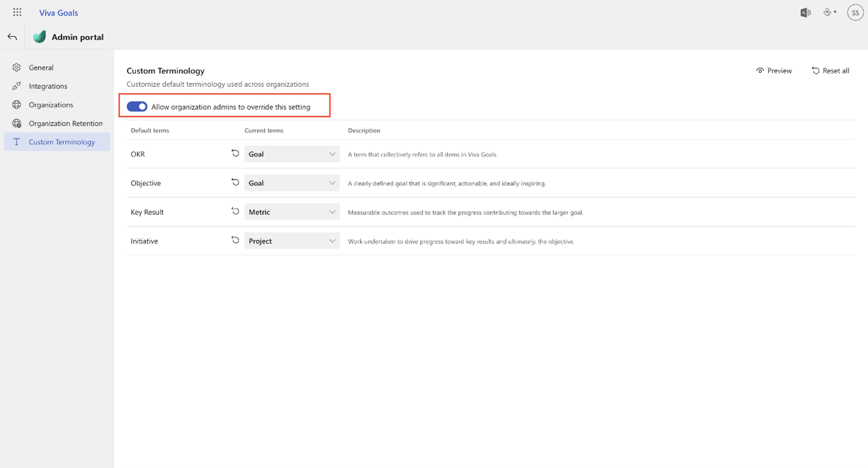This screenshot has width=868, height=468.
Task: Click the Viva Goals title link
Action: [x=58, y=13]
